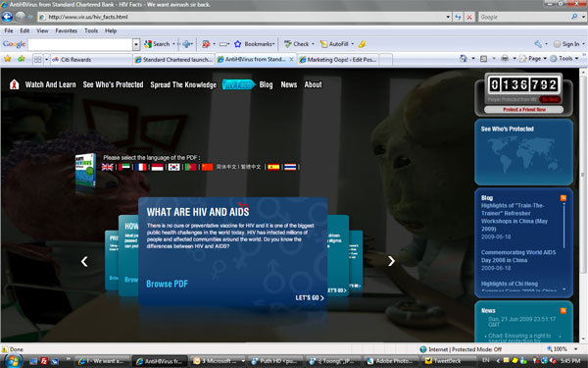
Task: Open the Google toolbar search box dropdown
Action: [136, 44]
